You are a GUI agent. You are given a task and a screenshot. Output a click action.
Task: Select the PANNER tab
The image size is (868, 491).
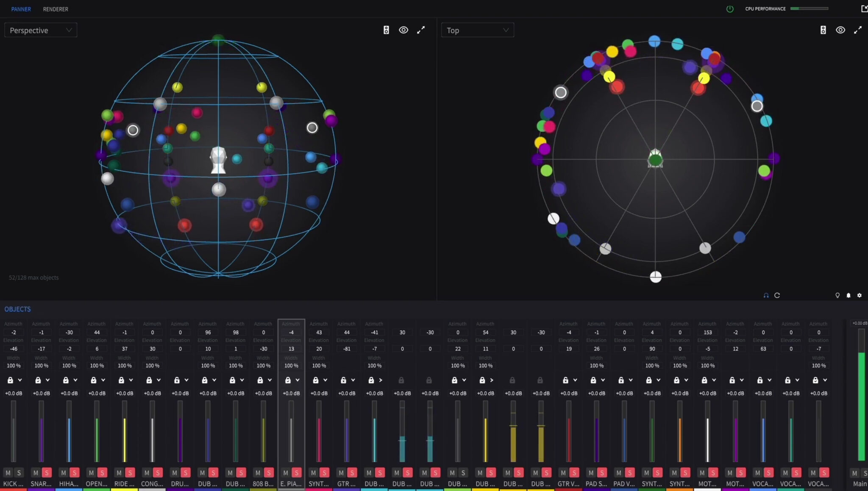point(21,9)
